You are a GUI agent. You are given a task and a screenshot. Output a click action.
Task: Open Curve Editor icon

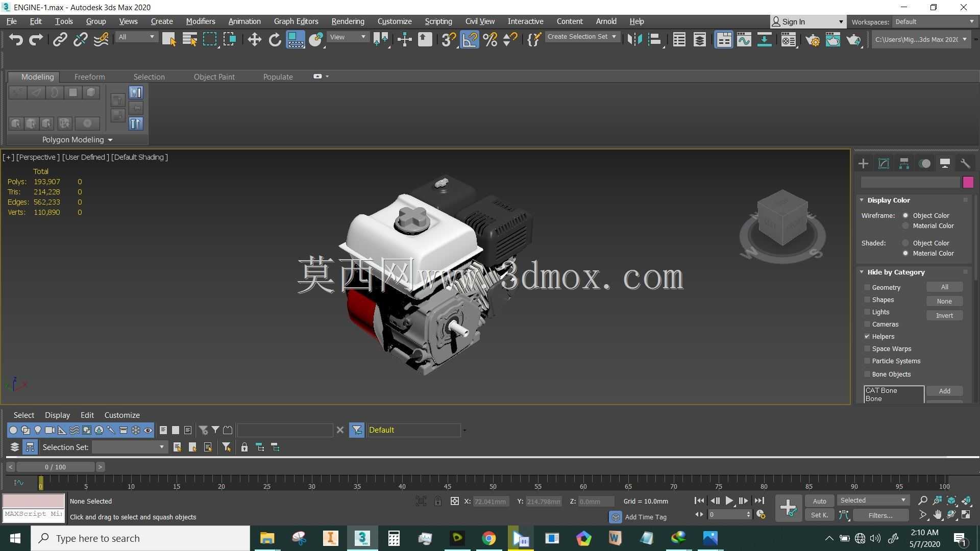(744, 39)
